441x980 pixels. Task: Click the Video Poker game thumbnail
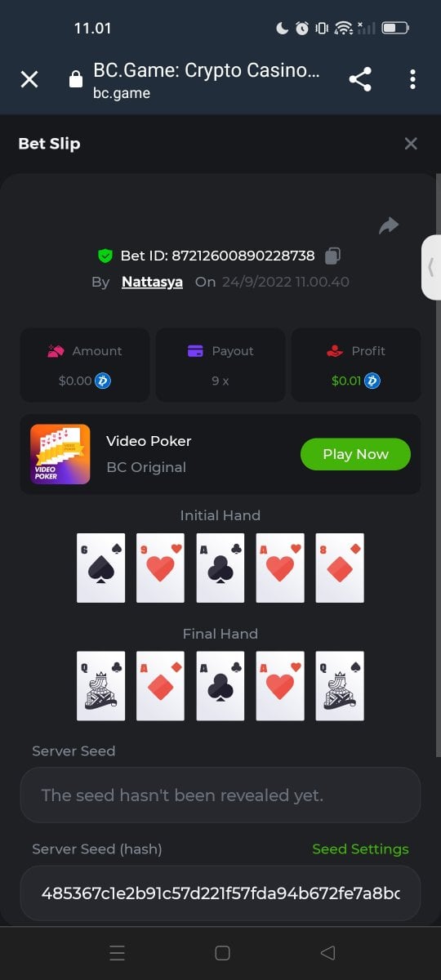pos(60,454)
